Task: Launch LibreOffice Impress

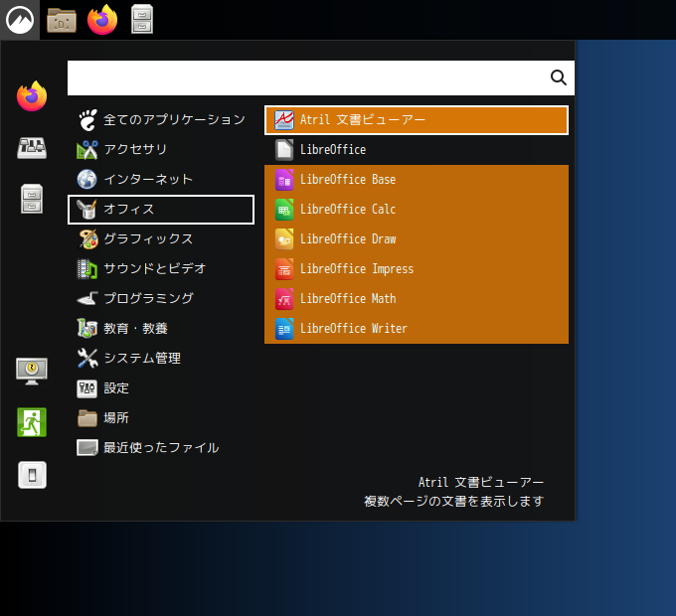Action: [417, 269]
